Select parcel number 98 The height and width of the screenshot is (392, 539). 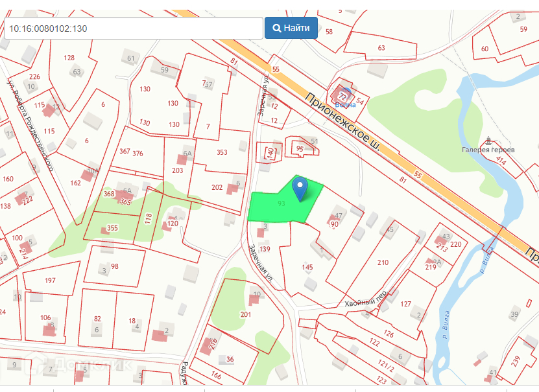[x=115, y=266]
